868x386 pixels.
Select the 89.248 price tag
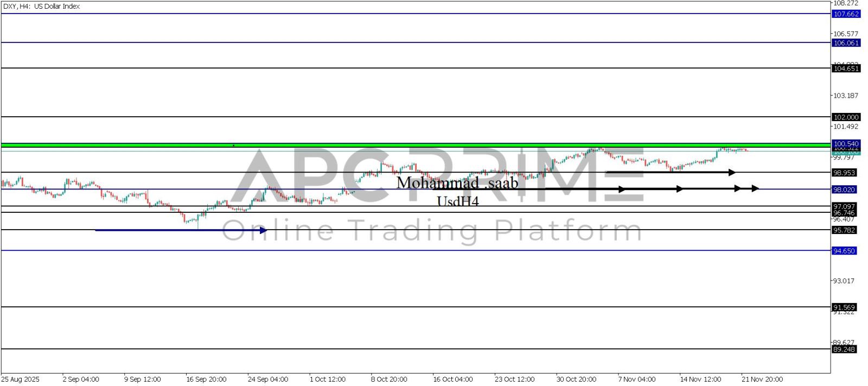(844, 349)
